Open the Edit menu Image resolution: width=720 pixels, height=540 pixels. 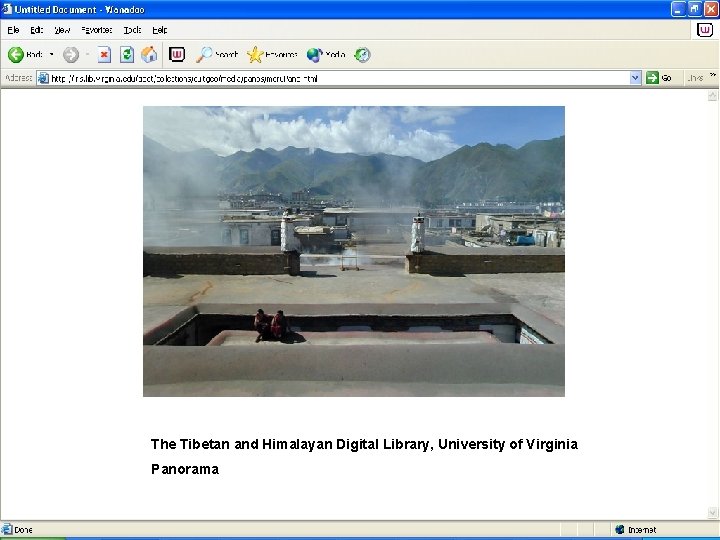36,30
